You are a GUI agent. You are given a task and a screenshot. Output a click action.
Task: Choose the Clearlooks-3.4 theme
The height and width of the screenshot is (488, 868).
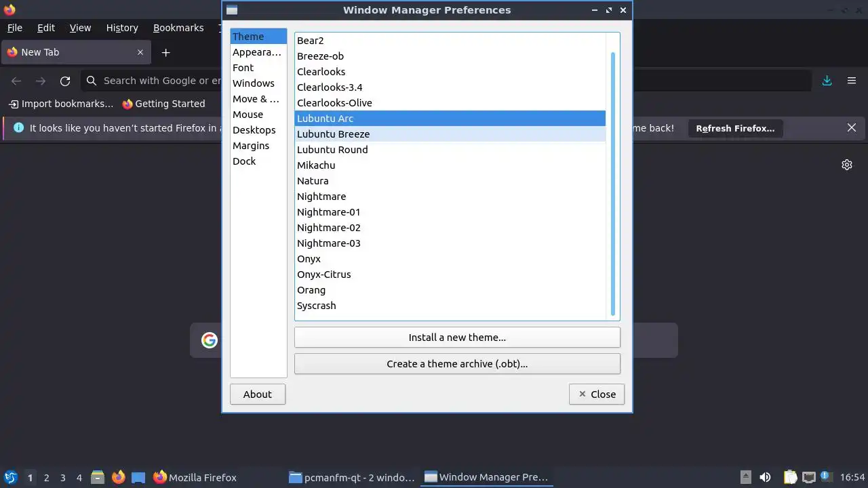point(450,87)
